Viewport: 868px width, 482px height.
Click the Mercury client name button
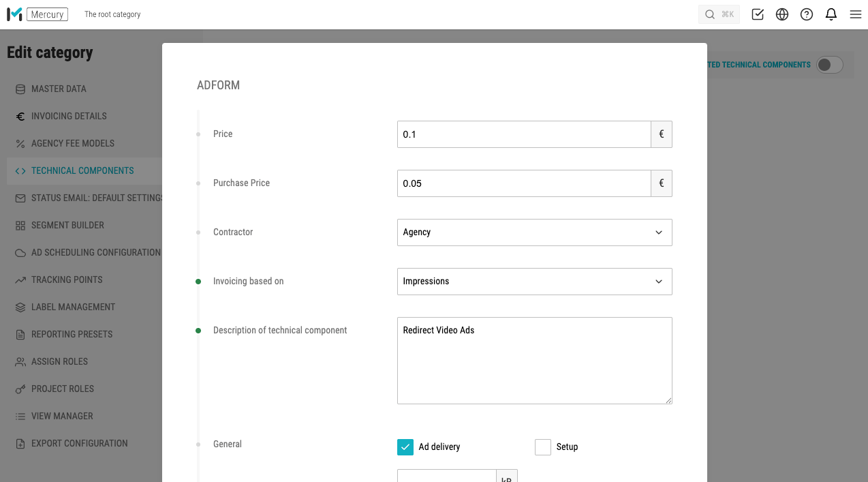click(47, 14)
